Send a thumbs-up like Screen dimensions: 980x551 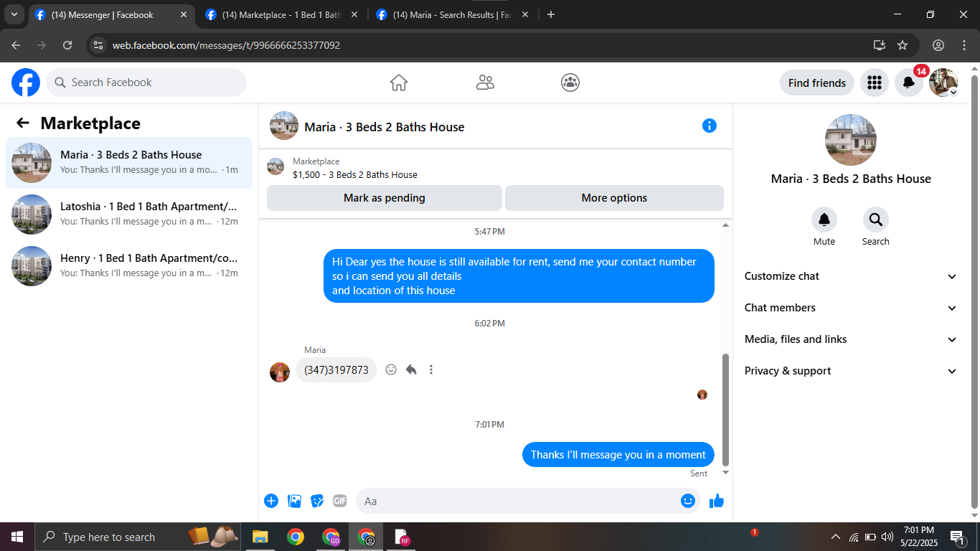click(x=717, y=501)
